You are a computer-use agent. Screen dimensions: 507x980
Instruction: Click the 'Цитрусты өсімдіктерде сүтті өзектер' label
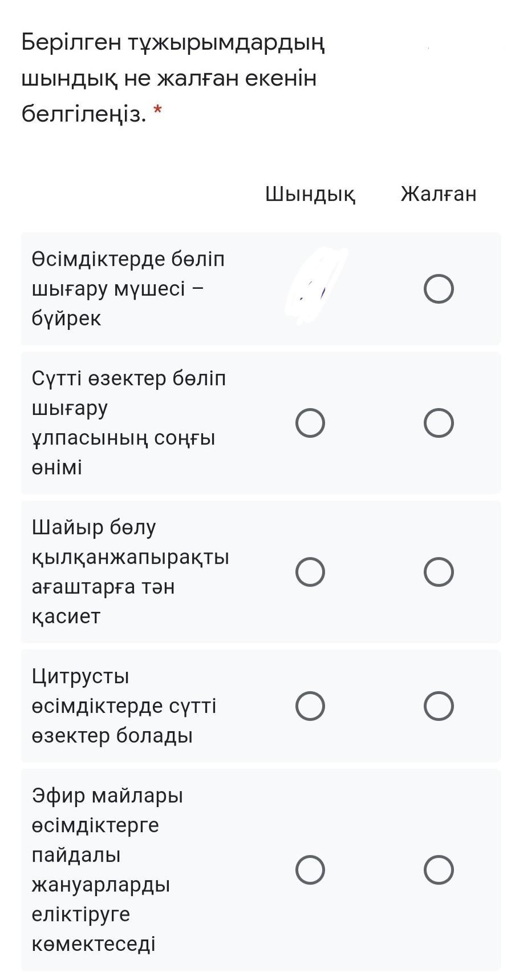[124, 706]
